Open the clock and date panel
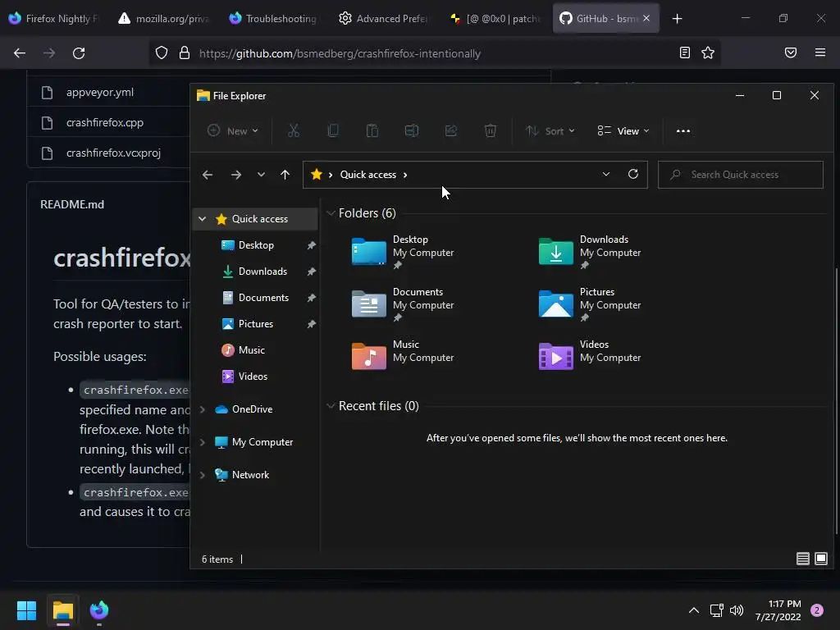 coord(778,610)
